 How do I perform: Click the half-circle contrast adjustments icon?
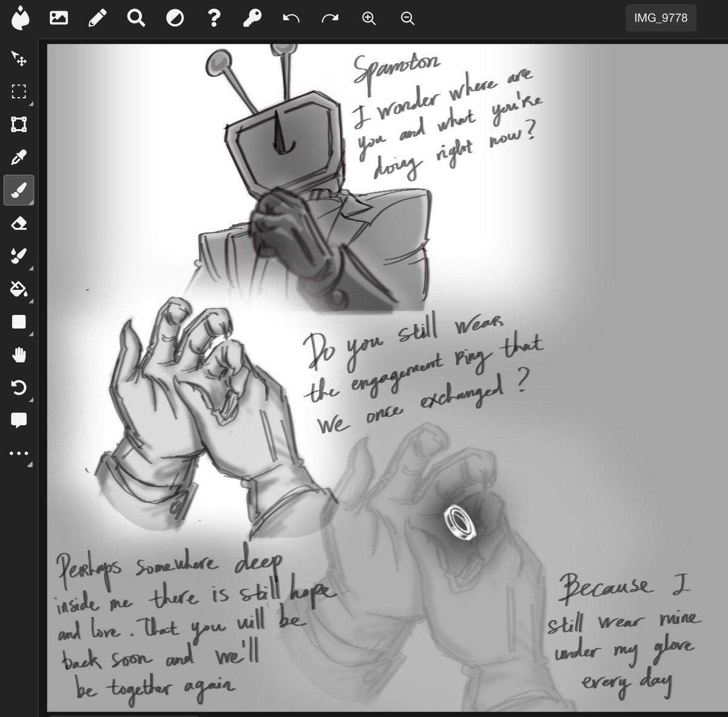(x=175, y=18)
